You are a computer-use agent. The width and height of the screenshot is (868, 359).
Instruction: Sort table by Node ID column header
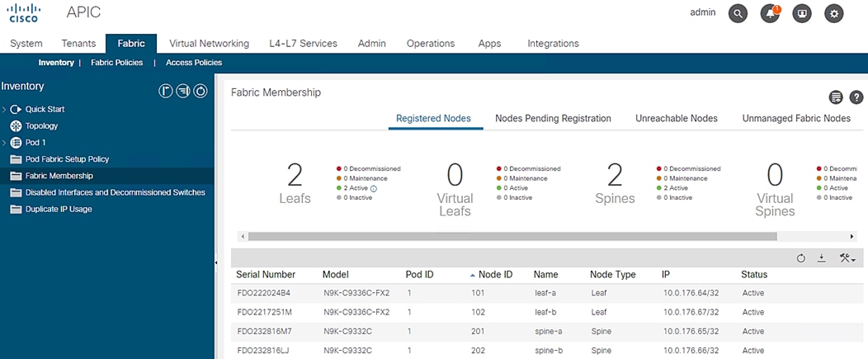point(496,275)
